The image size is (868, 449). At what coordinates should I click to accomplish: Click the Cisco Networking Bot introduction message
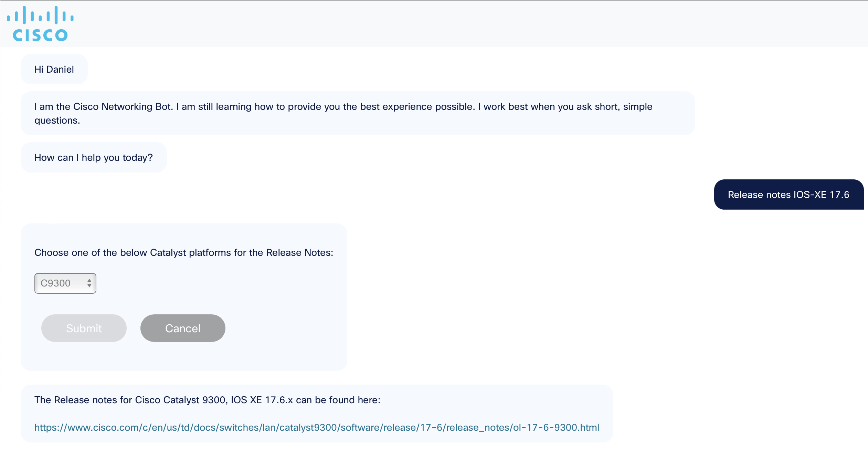343,107
